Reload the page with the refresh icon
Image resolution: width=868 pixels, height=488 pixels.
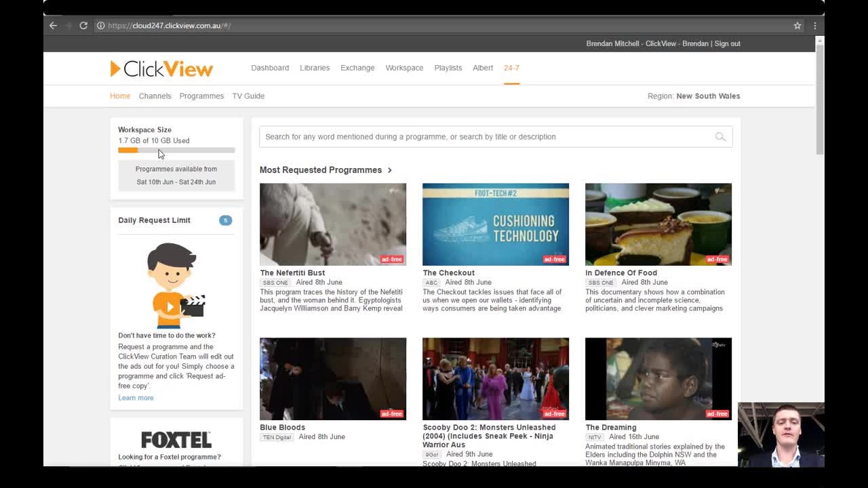83,26
